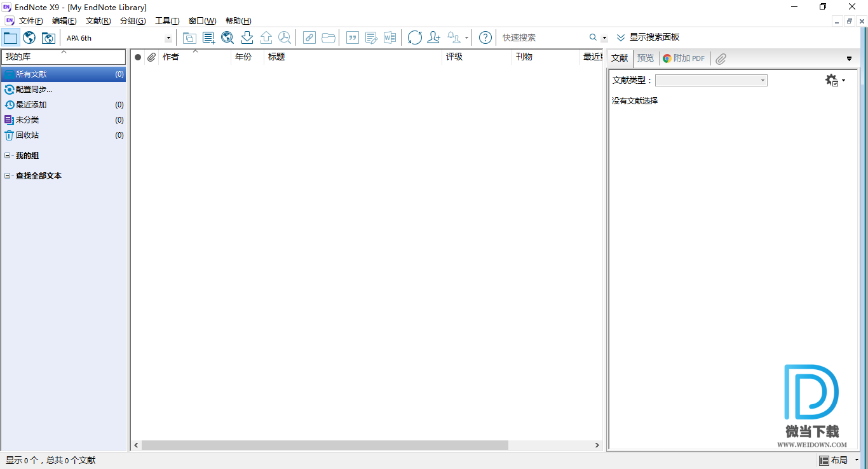Click the reference list horizontal scrollbar thumb
The height and width of the screenshot is (469, 868).
coord(325,445)
